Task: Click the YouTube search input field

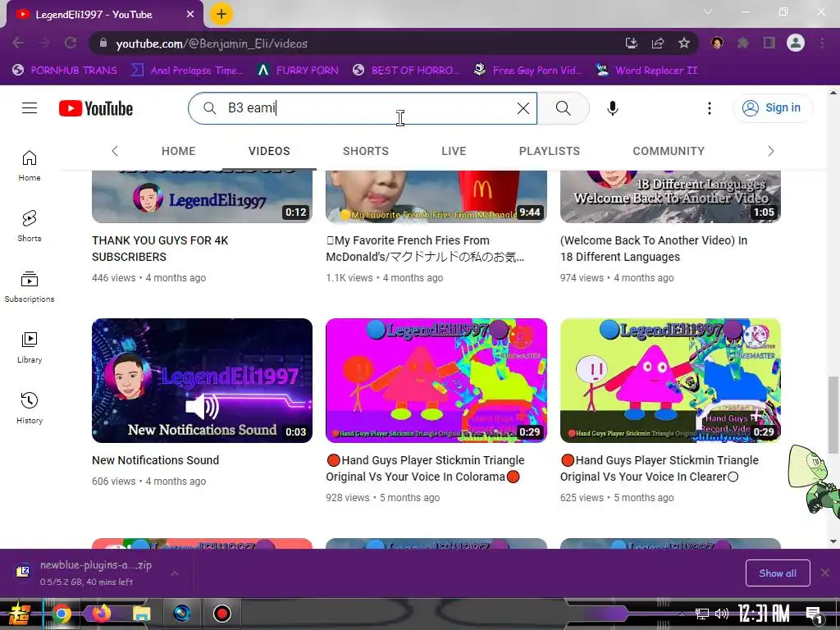Action: point(362,108)
